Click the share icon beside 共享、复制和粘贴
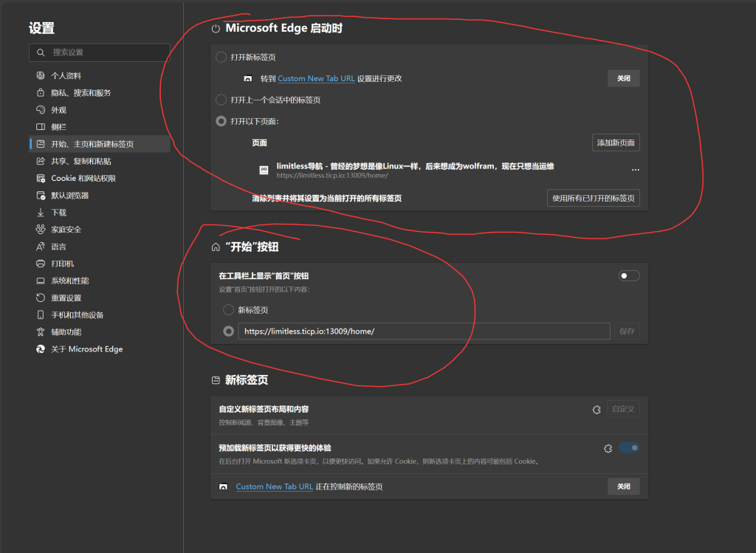This screenshot has height=553, width=756. coord(41,161)
